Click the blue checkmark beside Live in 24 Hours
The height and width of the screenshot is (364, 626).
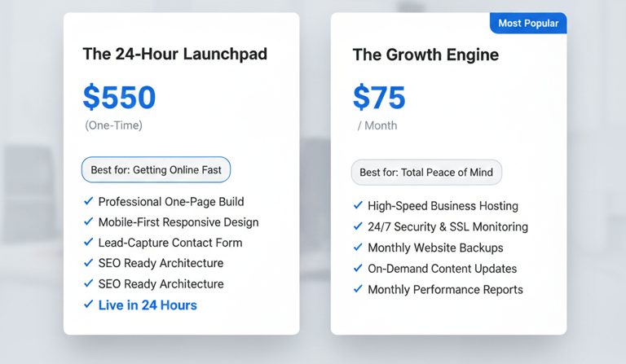(88, 305)
